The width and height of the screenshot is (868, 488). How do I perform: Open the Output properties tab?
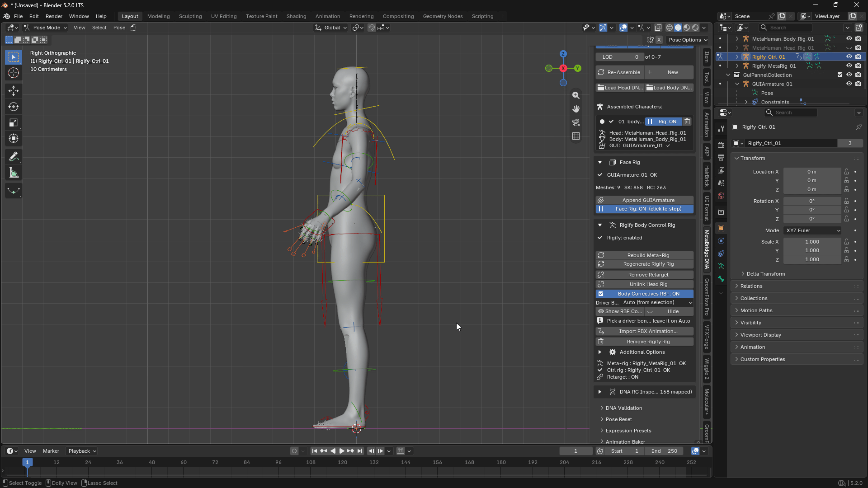[x=721, y=158]
